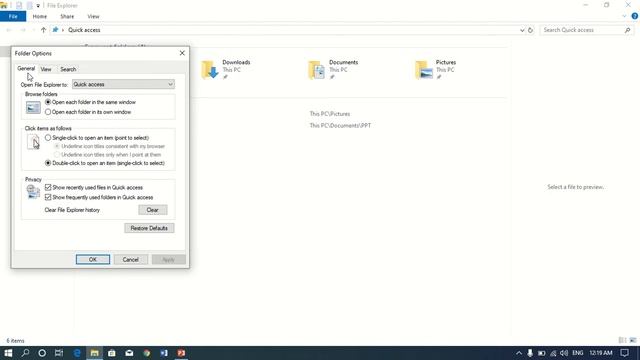
Task: Open Word from taskbar
Action: [x=164, y=353]
